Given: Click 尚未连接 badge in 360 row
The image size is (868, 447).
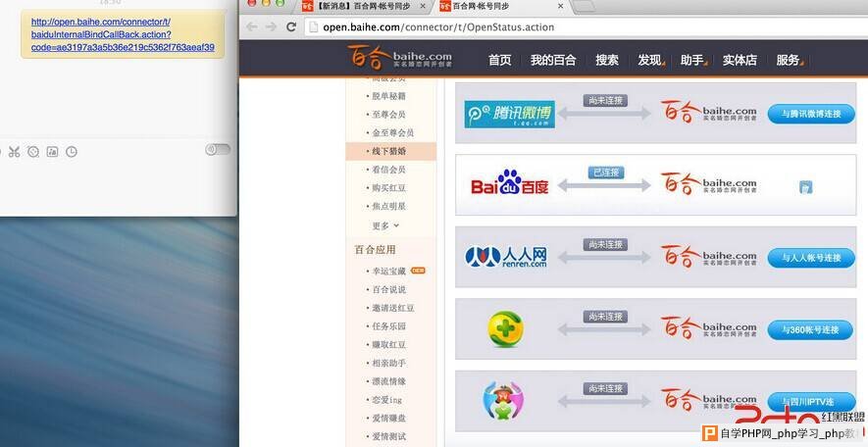Looking at the screenshot, I should coord(605,317).
